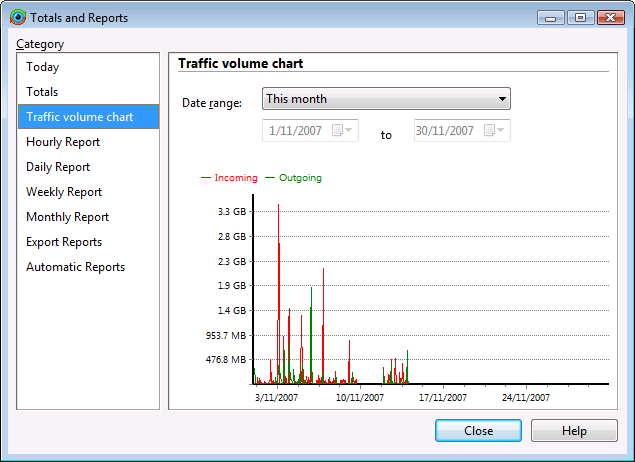Open the Monthly Report
This screenshot has height=462, width=635.
(88, 217)
